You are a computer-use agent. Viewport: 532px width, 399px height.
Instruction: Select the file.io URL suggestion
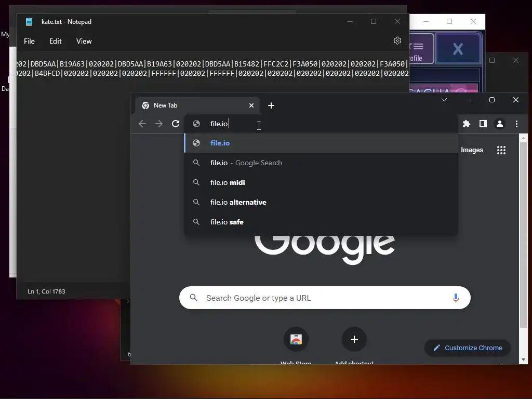coord(321,143)
